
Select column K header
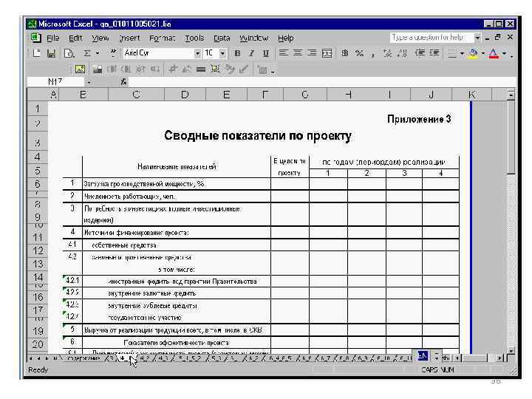(x=471, y=95)
